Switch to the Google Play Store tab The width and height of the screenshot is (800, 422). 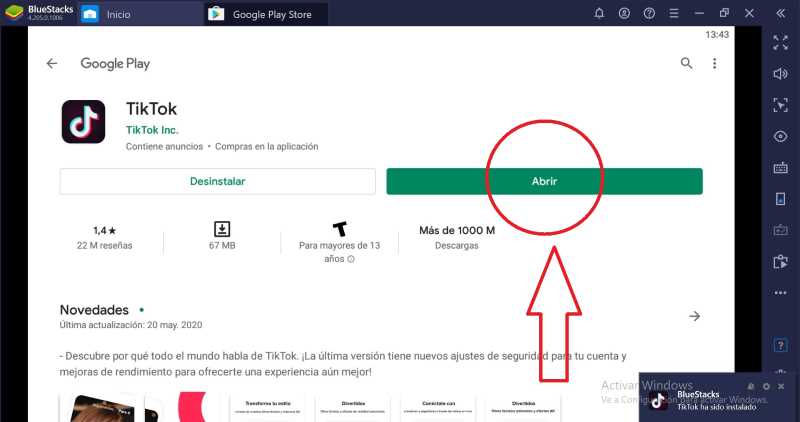pos(265,14)
